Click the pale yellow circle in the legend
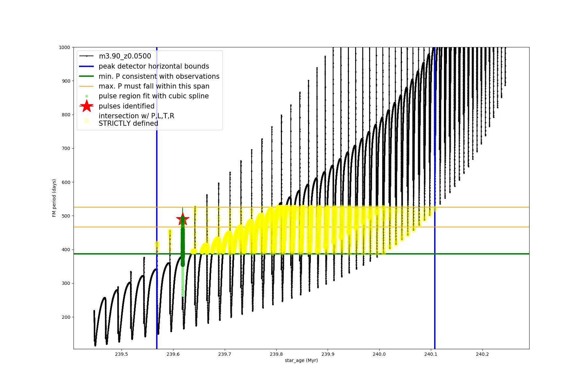Viewport: 588px width, 392px height. [87, 121]
